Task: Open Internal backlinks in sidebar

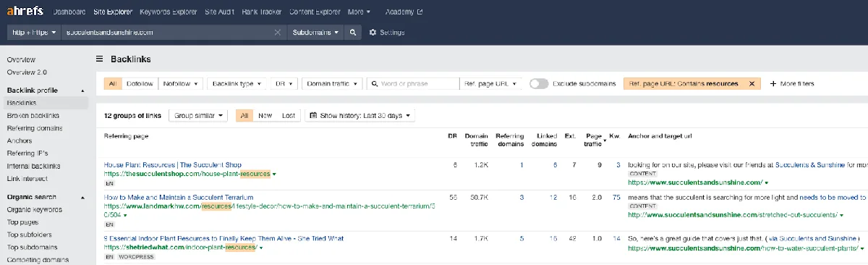Action: coord(33,166)
